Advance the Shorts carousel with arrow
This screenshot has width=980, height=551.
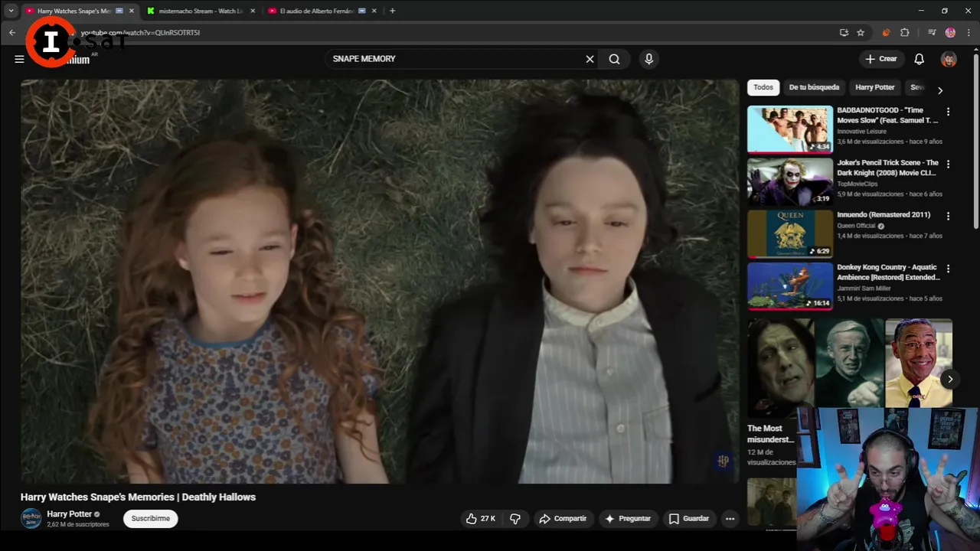click(950, 379)
